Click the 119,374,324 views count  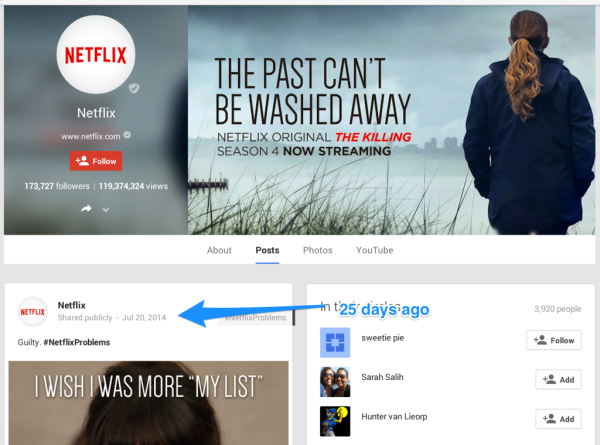133,186
